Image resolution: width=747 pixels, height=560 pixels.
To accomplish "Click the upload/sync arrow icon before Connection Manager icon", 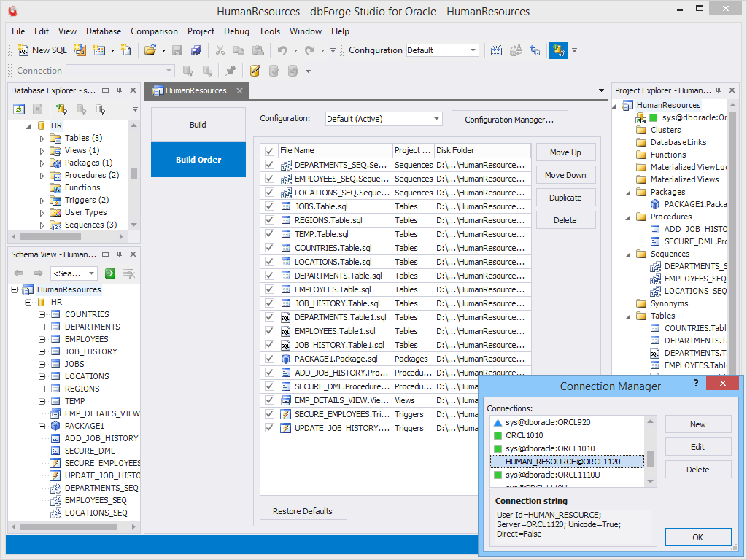I will click(x=535, y=50).
